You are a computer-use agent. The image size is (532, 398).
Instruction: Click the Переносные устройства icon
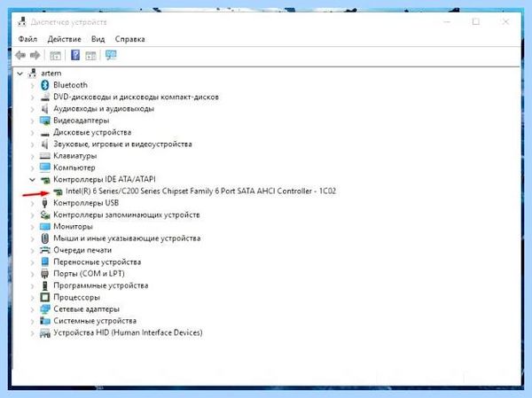[45, 262]
